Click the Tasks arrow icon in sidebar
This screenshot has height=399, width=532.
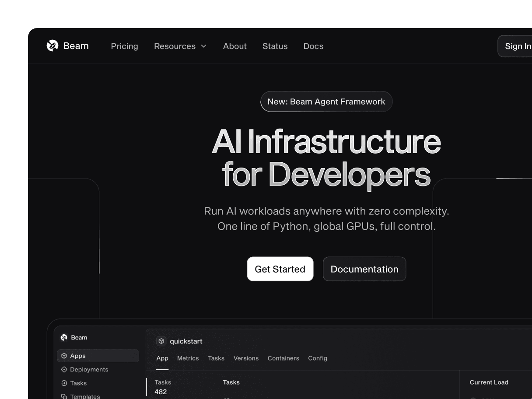64,383
